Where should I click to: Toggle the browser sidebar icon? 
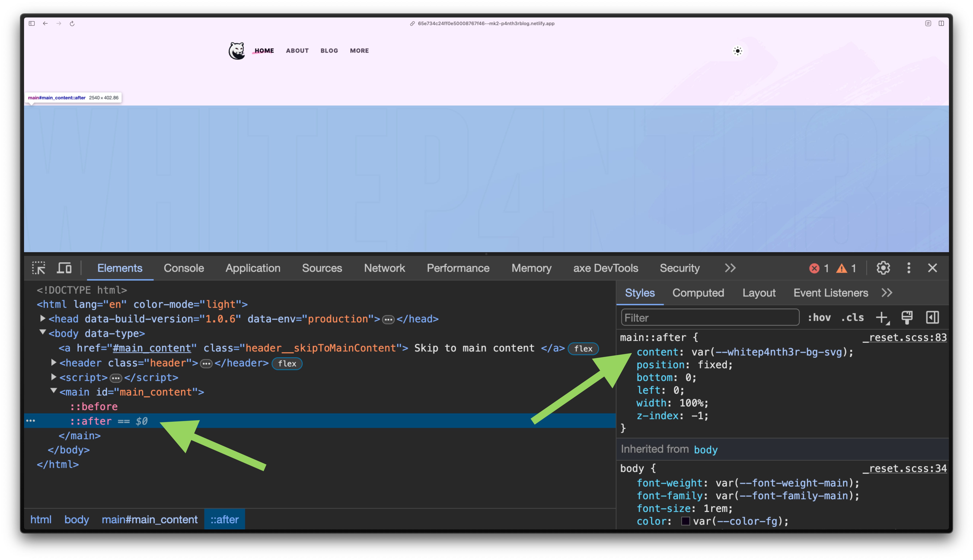point(32,23)
